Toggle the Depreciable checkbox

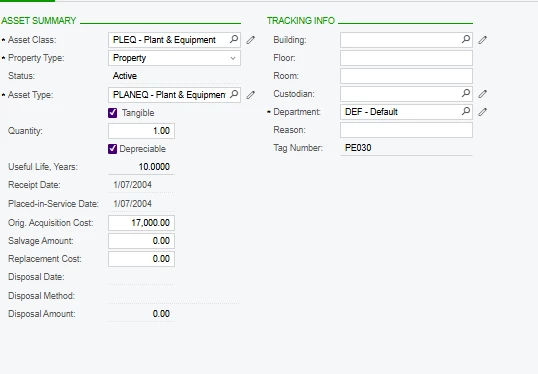(x=113, y=149)
